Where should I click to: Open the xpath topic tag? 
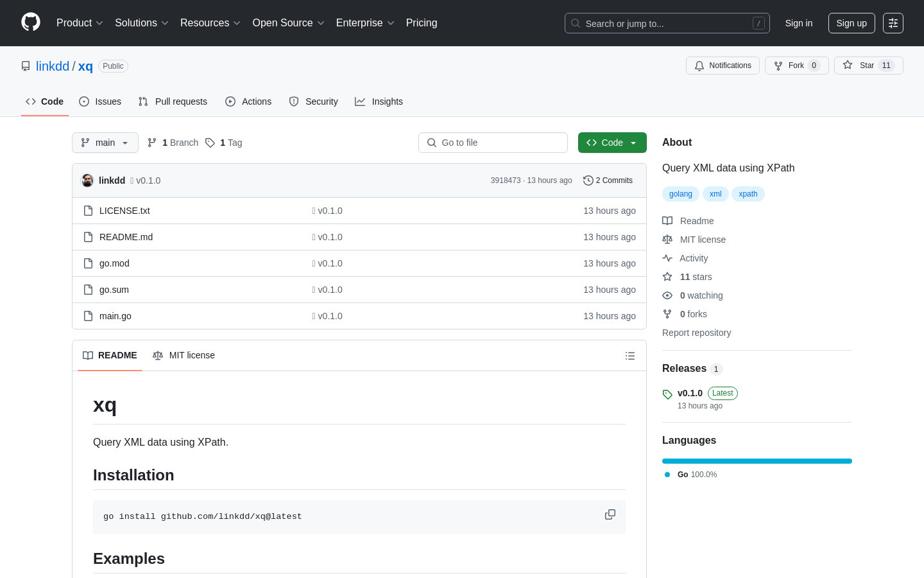748,194
